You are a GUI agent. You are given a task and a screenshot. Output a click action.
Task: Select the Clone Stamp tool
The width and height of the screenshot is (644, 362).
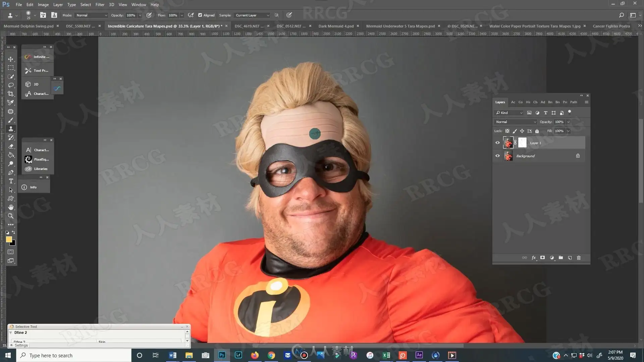pyautogui.click(x=11, y=129)
